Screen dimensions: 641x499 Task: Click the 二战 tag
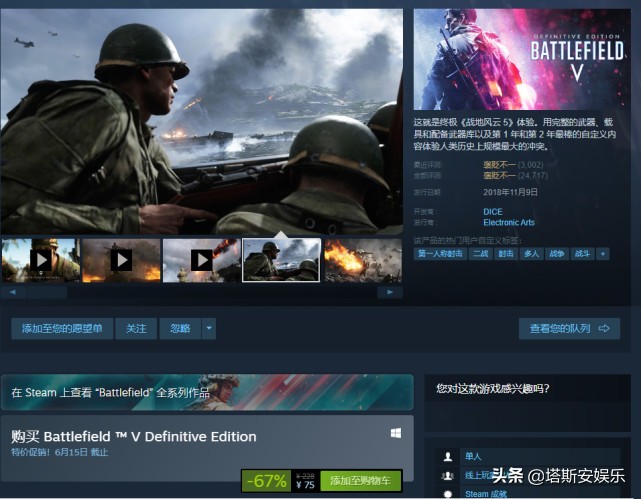480,254
